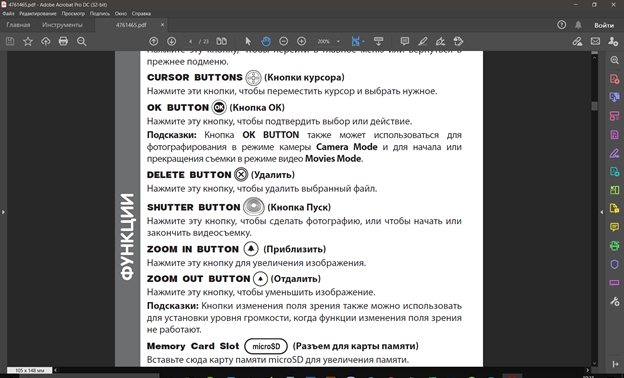Open the Справка menu
Viewport: 624px width, 378px height.
point(141,14)
